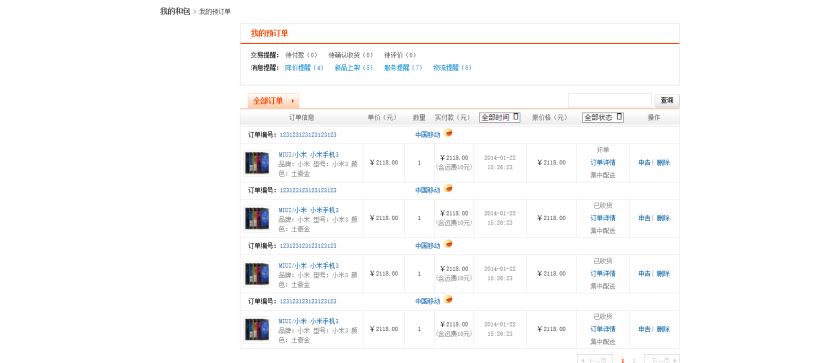View 订单详情 for the third order
This screenshot has height=363, width=840.
tap(603, 274)
